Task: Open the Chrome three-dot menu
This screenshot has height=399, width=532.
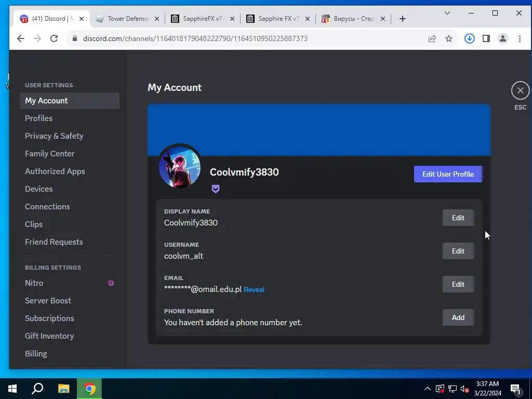Action: tap(520, 38)
